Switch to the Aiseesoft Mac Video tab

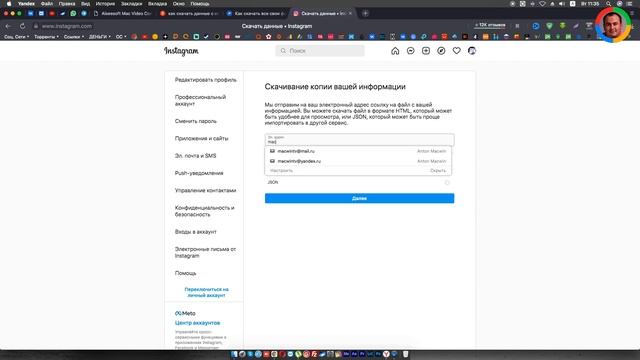coord(122,13)
